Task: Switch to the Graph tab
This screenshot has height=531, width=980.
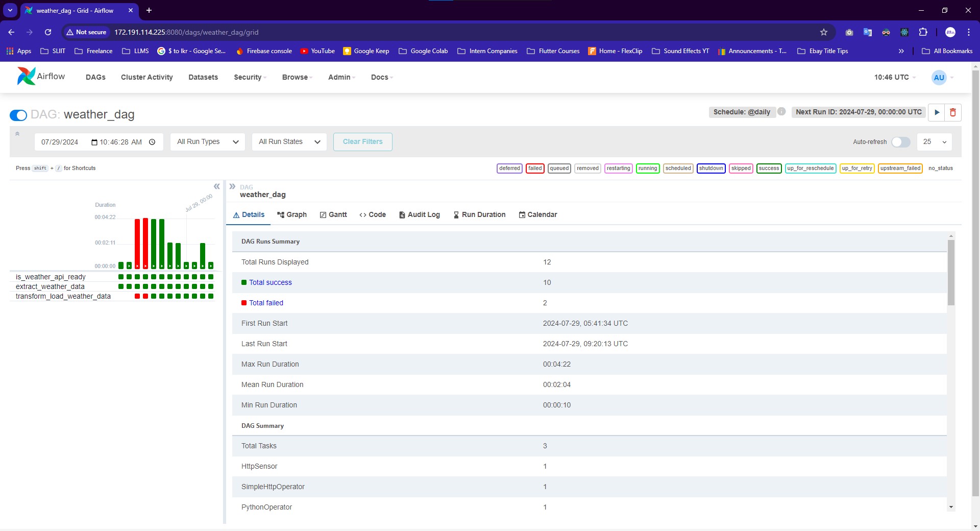Action: 292,214
